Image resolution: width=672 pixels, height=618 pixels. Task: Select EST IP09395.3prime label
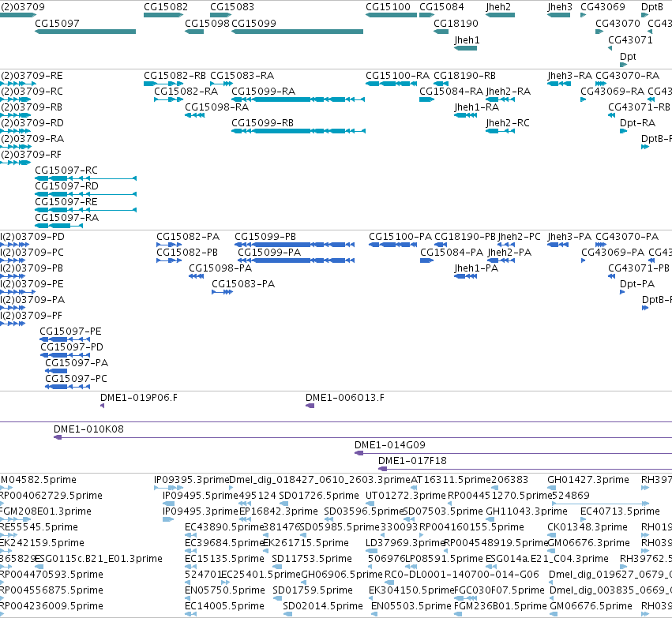point(191,480)
